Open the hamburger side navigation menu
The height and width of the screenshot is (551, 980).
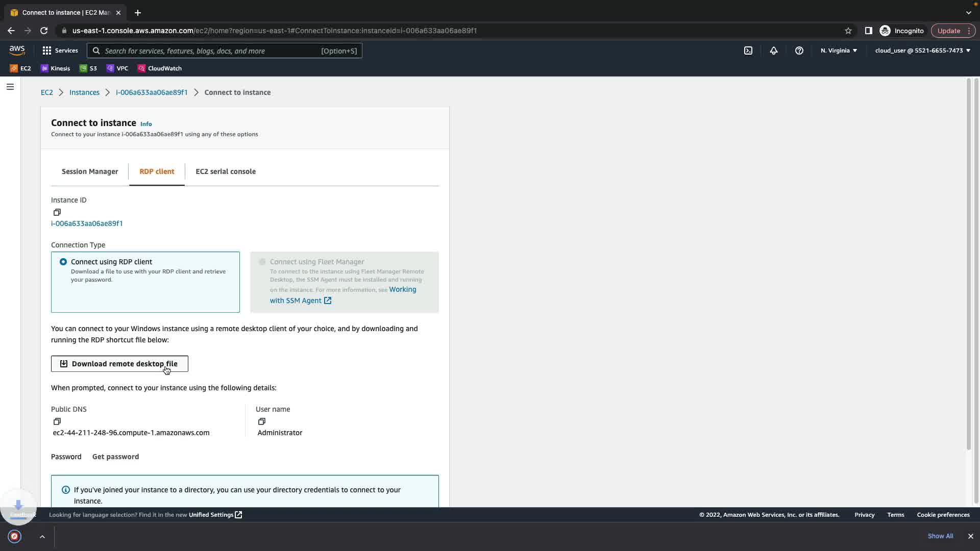point(10,87)
